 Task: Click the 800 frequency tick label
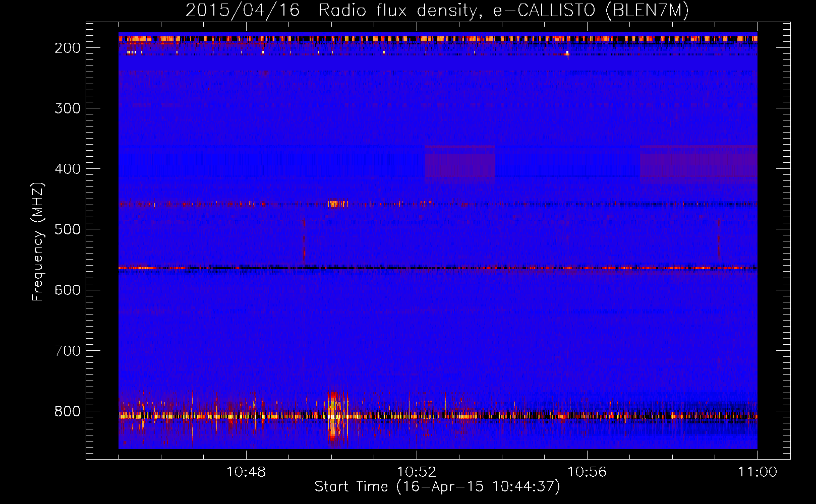(x=68, y=411)
